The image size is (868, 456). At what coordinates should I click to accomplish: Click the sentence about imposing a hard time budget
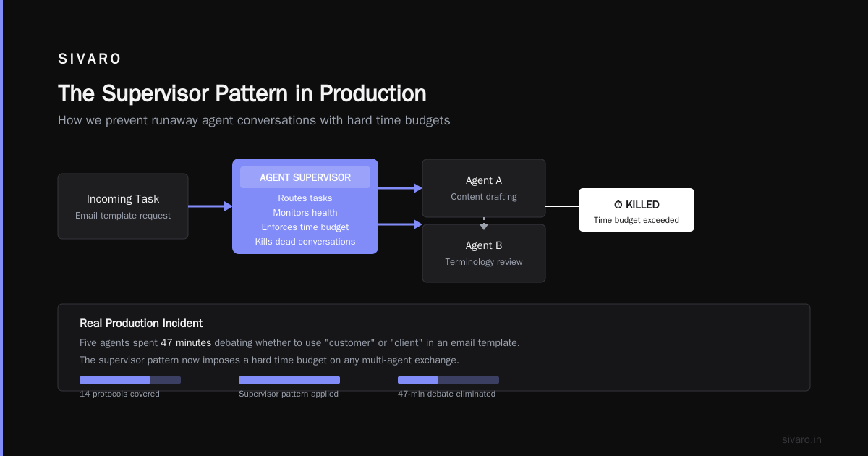[269, 360]
